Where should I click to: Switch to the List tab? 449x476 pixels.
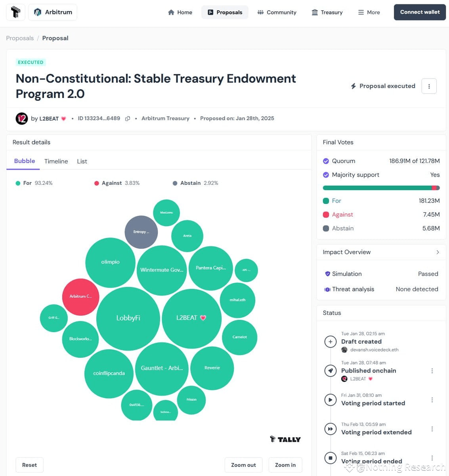pos(82,161)
